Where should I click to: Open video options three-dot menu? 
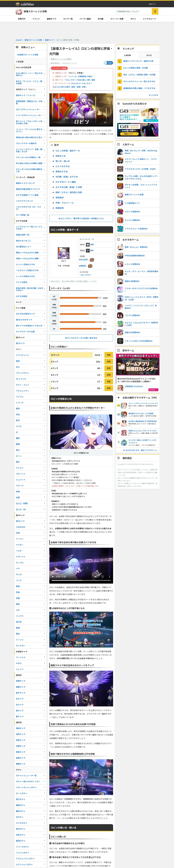coord(109,576)
